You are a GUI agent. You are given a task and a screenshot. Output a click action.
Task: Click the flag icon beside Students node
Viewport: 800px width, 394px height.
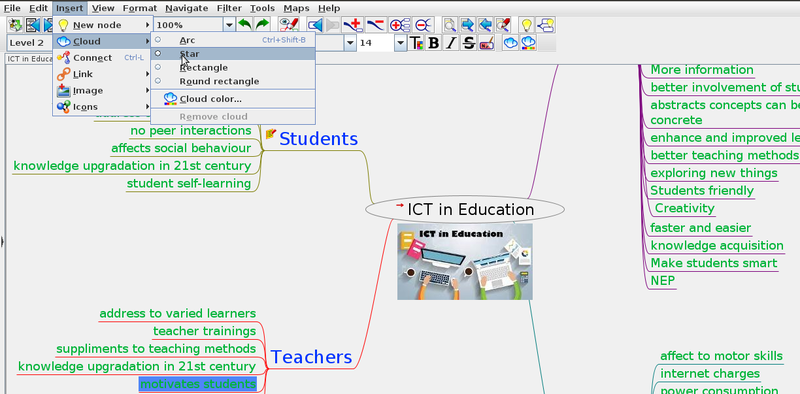(271, 134)
